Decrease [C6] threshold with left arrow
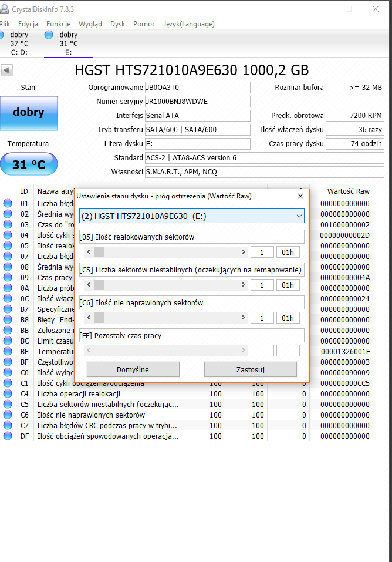 (x=89, y=318)
